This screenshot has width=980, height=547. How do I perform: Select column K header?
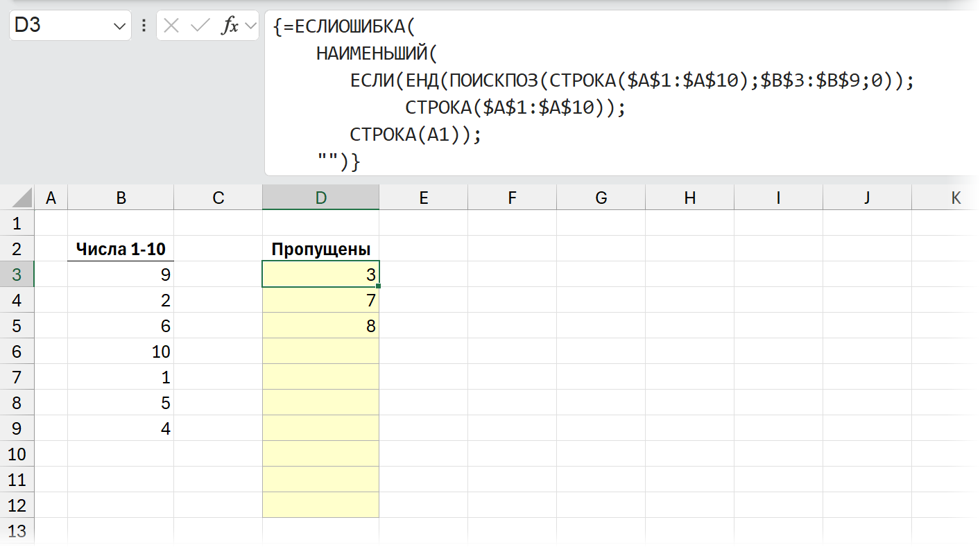point(955,198)
